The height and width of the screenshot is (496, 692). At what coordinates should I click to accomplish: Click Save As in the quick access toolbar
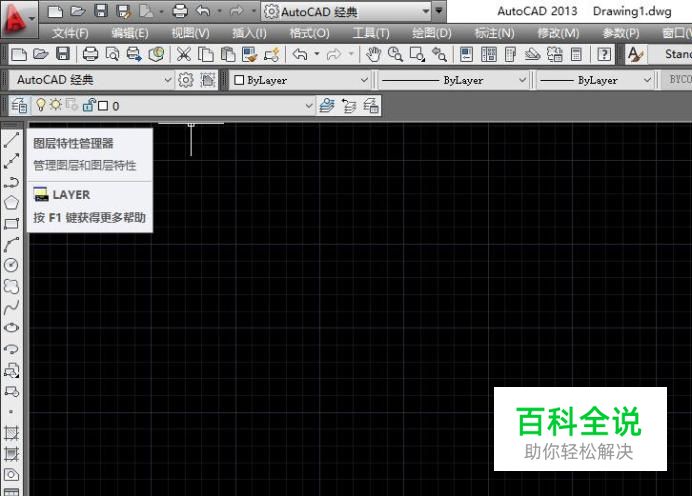[x=124, y=11]
